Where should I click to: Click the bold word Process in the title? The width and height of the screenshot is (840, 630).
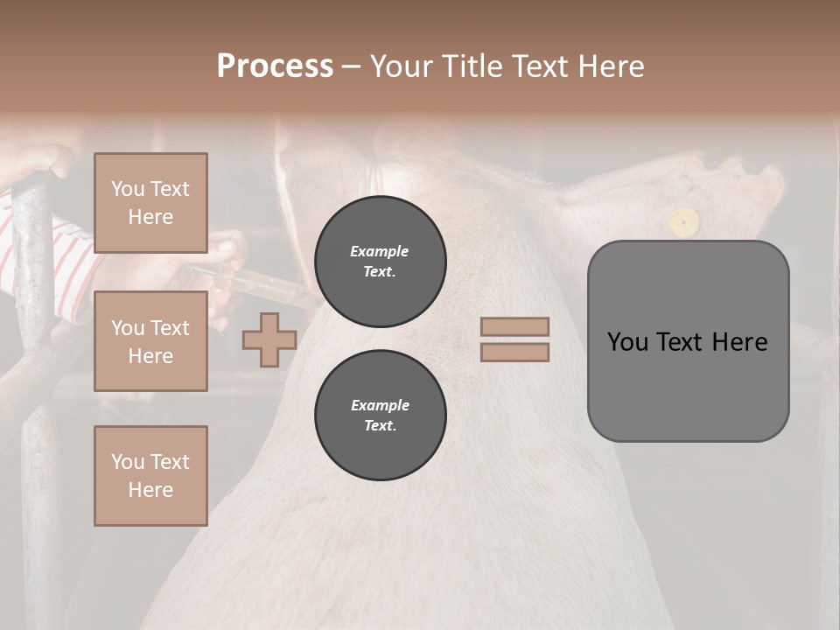(x=275, y=66)
